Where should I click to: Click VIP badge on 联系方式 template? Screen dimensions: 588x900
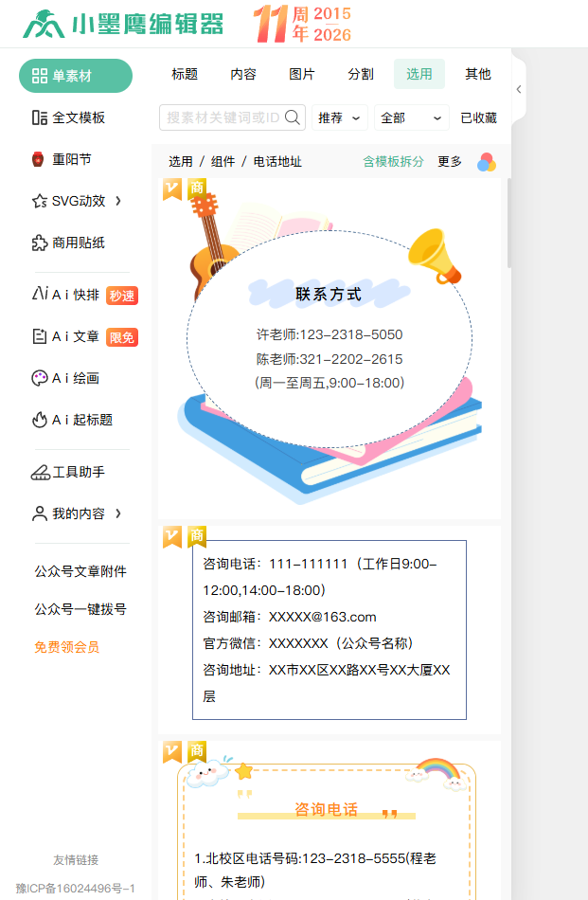(x=172, y=189)
